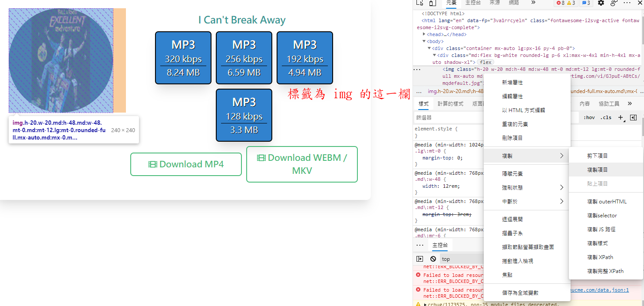The width and height of the screenshot is (644, 306).
Task: Open the DevTools three-dot customize menu
Action: point(627,3)
